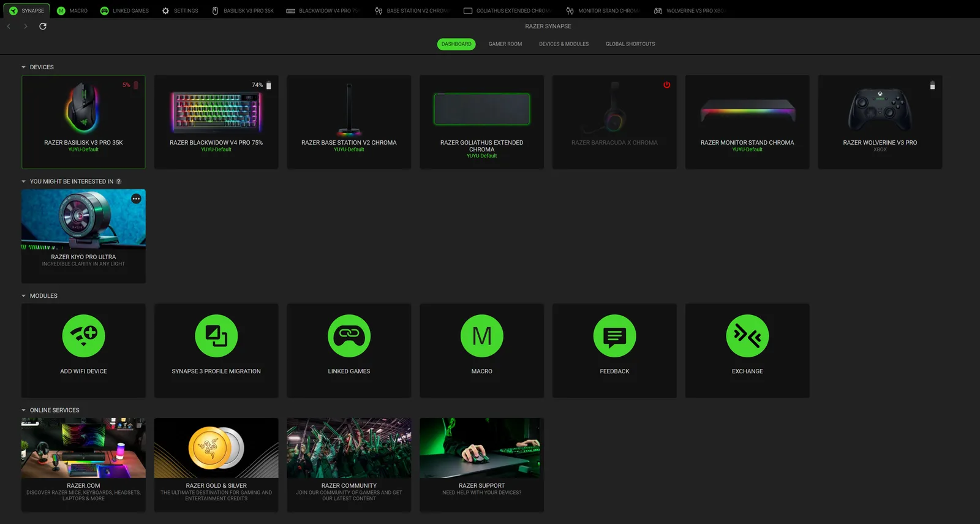This screenshot has height=524, width=980.
Task: Open the Macro top tab
Action: pos(72,10)
